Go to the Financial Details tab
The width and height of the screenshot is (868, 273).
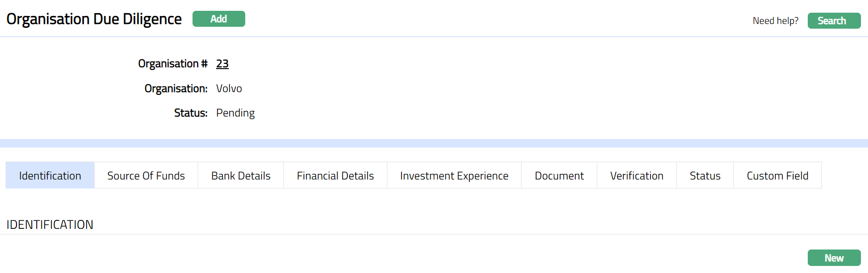click(335, 175)
